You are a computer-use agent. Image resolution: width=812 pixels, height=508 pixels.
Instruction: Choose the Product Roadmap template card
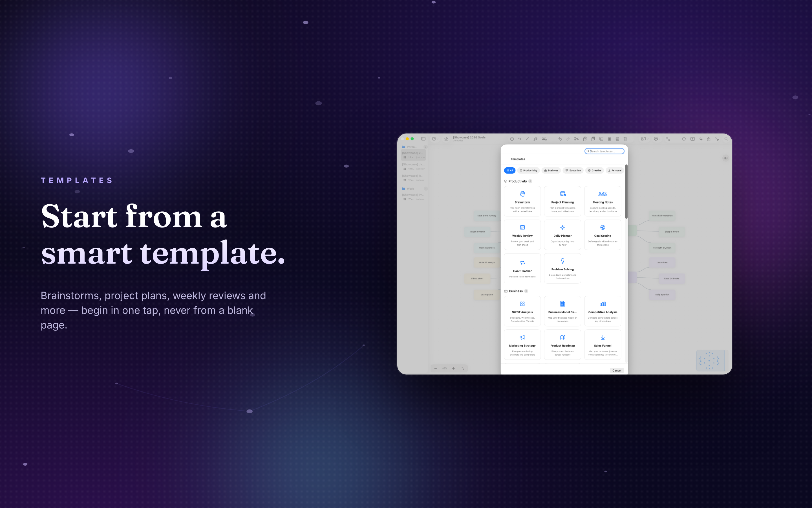tap(562, 345)
